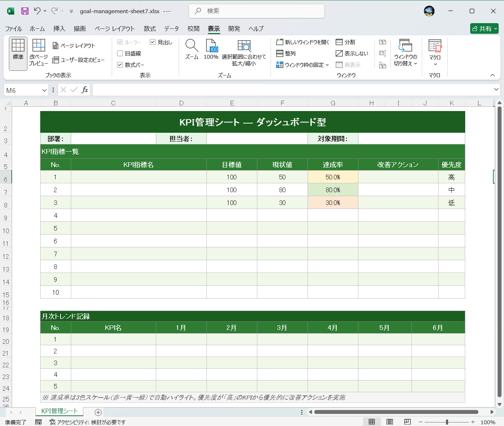The image size is (504, 426).
Task: Click the select all corner button
Action: pyautogui.click(x=8, y=103)
